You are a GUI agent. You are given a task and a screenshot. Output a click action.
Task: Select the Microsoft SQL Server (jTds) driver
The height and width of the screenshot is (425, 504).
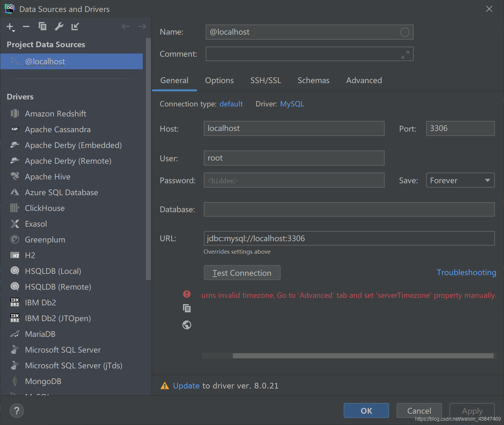[x=72, y=365]
